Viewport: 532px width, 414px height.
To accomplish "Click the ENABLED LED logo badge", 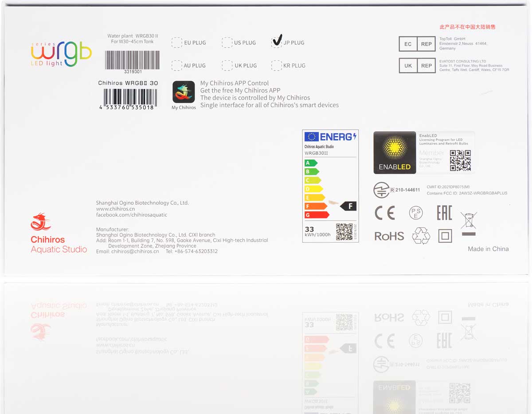I will [x=395, y=152].
